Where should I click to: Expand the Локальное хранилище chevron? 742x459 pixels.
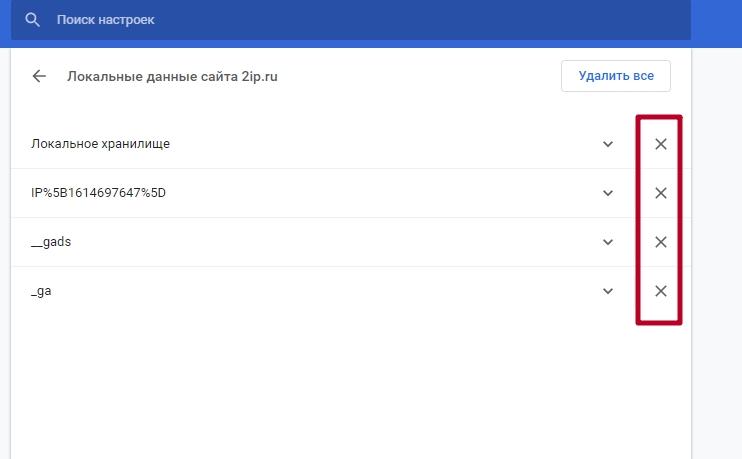608,144
